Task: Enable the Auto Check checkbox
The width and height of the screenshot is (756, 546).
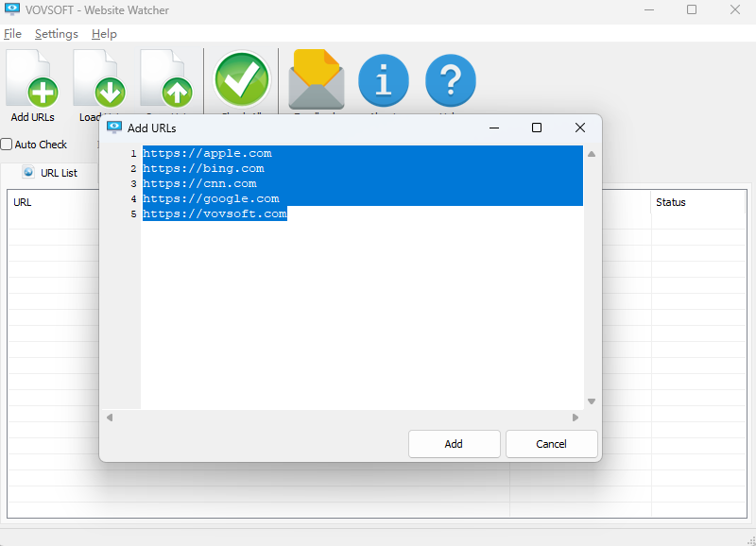Action: coord(7,145)
